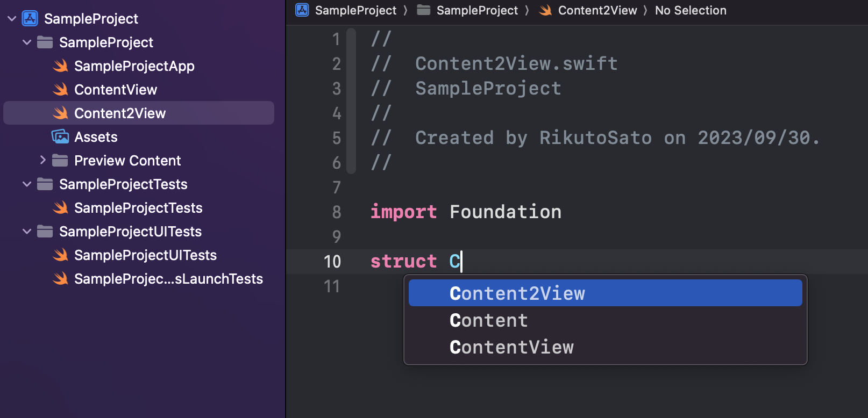Open No Selection in the jump bar
The width and height of the screenshot is (868, 418).
(x=691, y=10)
